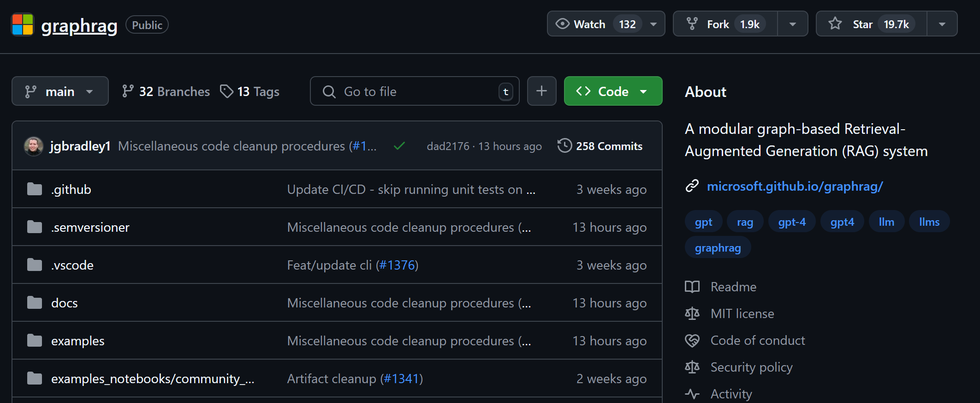
Task: Click the repository description 'A modular graph-based Retrieval-Augmented Generation (RAG) system'
Action: tap(806, 140)
